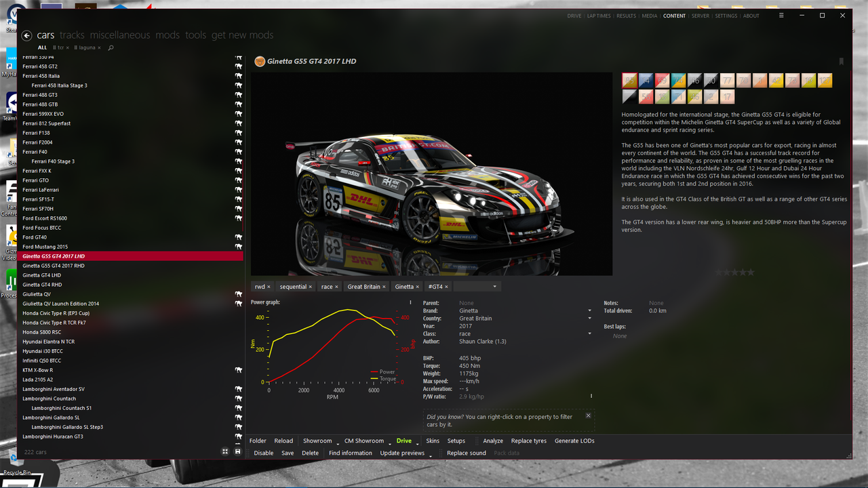Select skin swatch number 127

click(825, 81)
